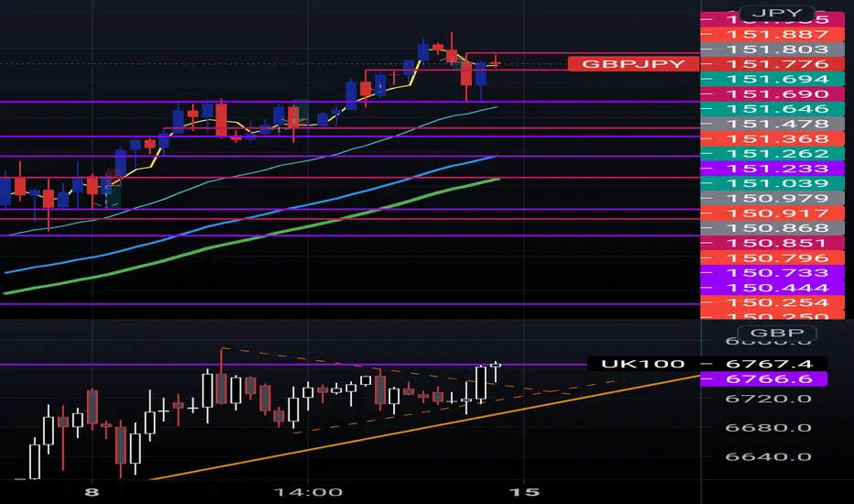Click the UK100 6767.4 price label
This screenshot has width=854, height=504.
point(763,364)
